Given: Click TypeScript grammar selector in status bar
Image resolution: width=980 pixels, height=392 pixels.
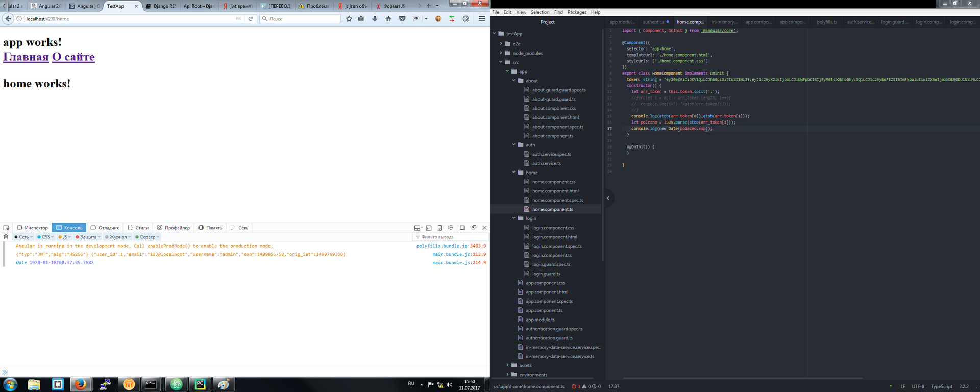Looking at the screenshot, I should [x=941, y=386].
